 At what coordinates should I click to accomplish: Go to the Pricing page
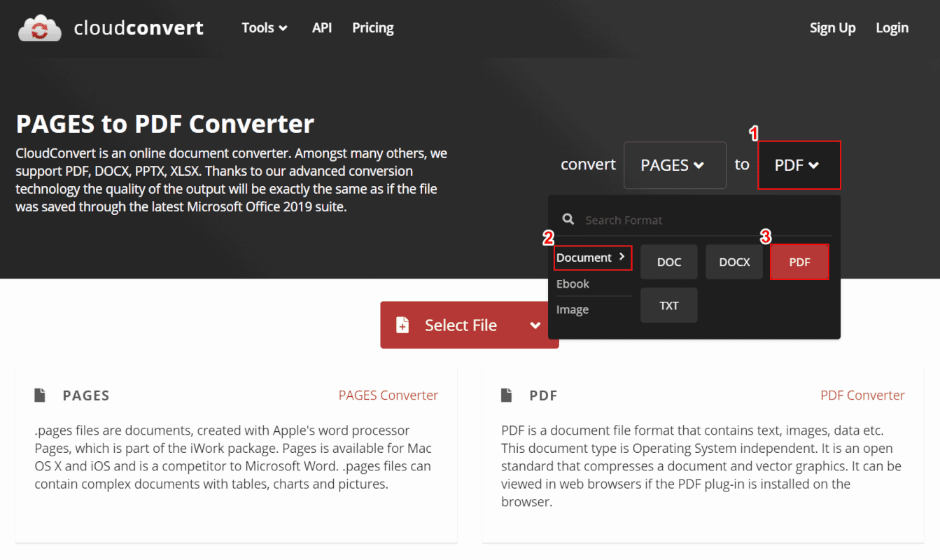373,28
